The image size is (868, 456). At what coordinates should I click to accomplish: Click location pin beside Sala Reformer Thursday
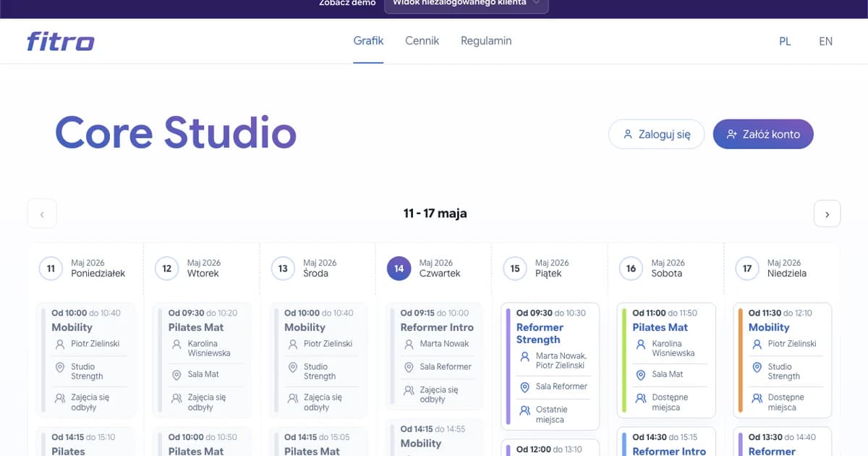409,367
